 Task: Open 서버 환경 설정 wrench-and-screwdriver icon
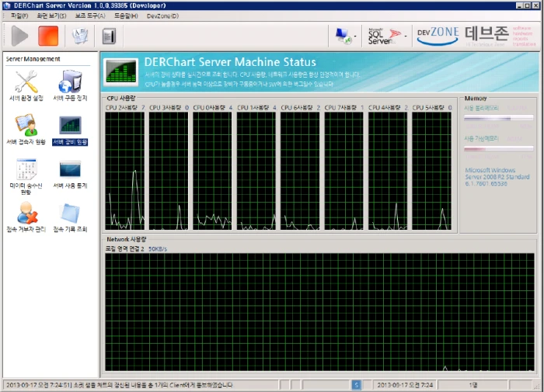click(26, 82)
